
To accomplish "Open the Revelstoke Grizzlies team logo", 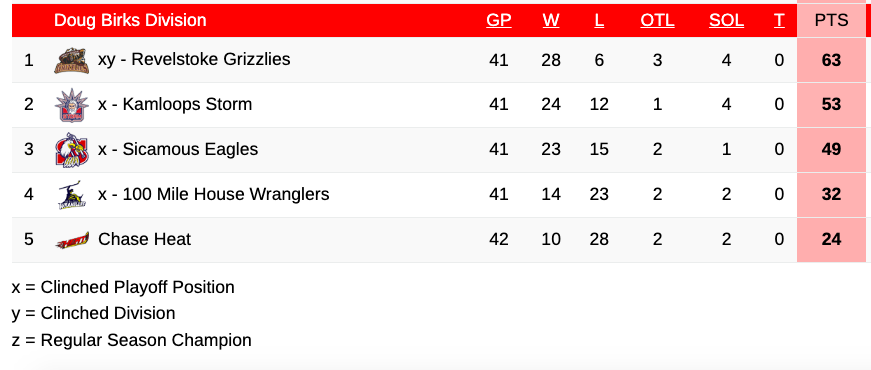I will click(72, 61).
